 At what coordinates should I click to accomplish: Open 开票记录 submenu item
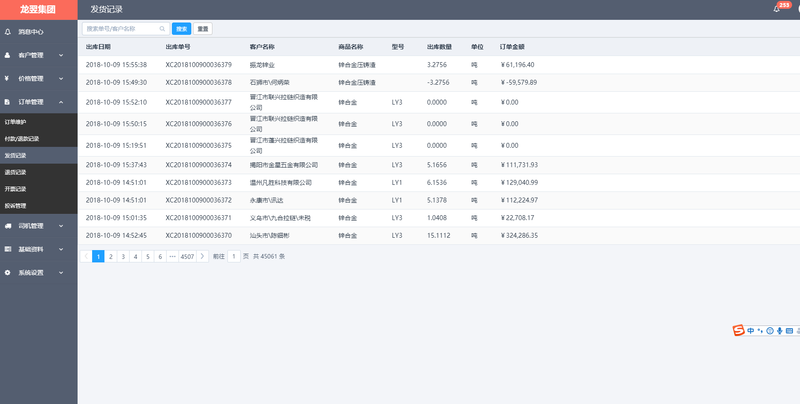click(39, 189)
